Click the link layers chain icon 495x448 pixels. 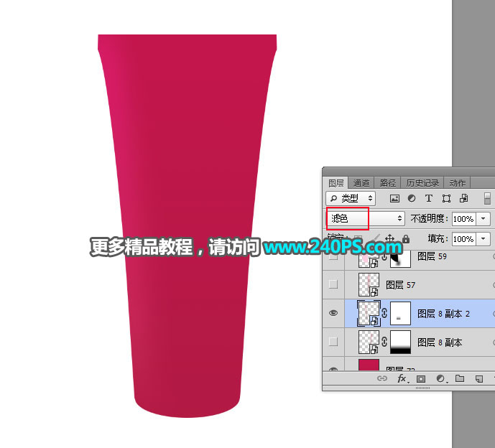point(382,378)
